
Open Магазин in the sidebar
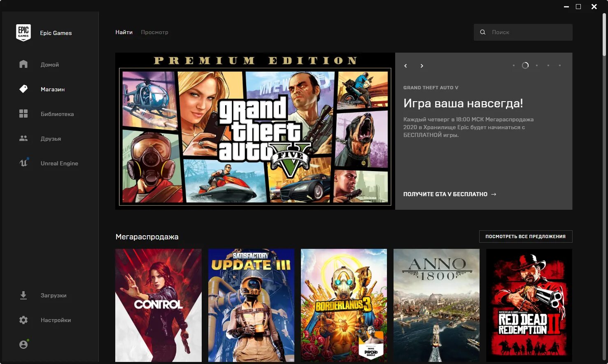click(53, 89)
